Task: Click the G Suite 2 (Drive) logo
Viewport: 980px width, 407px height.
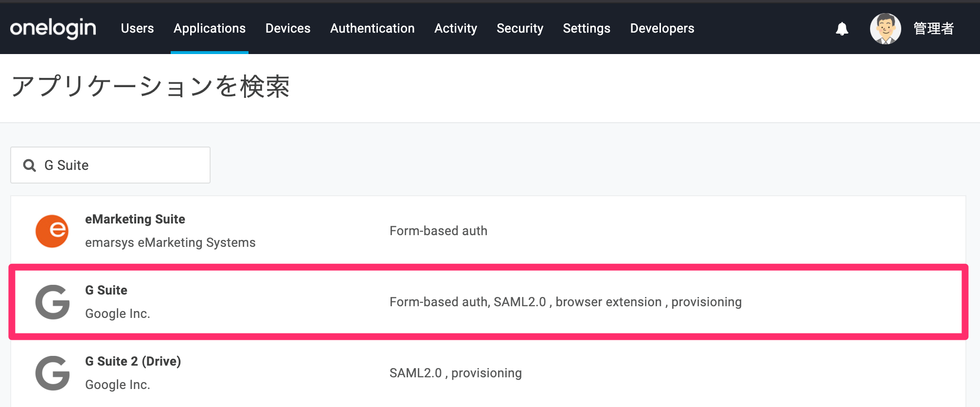Action: (x=53, y=373)
